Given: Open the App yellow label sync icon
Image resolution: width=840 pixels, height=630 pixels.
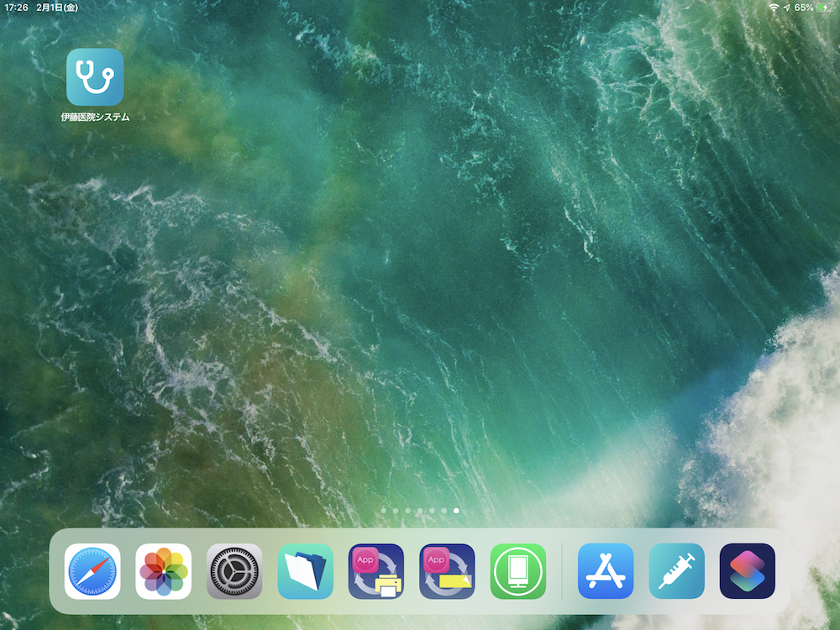Looking at the screenshot, I should [448, 571].
